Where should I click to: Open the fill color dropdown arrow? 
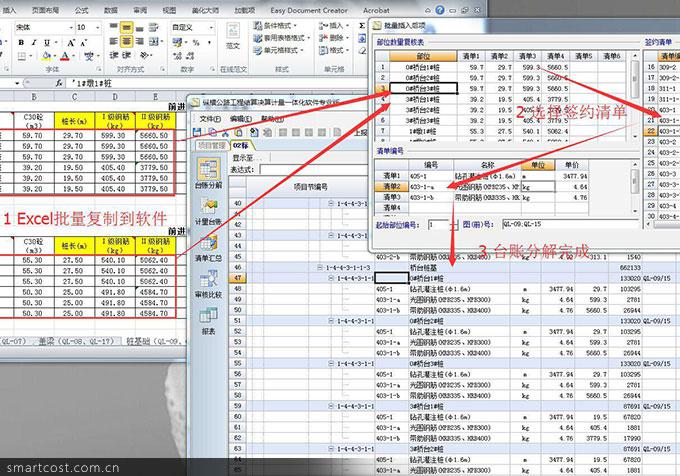point(55,56)
